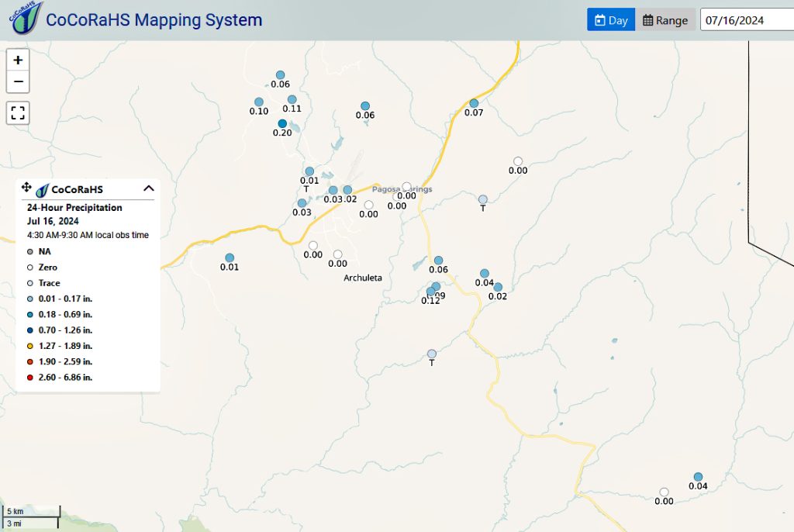Click the CoCoRaHS logo in the header

[26, 19]
